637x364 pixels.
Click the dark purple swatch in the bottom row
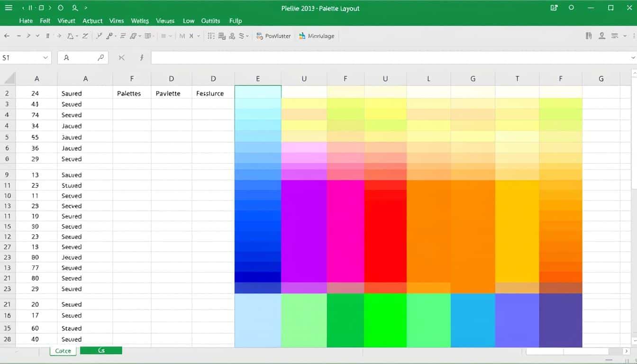(561, 320)
